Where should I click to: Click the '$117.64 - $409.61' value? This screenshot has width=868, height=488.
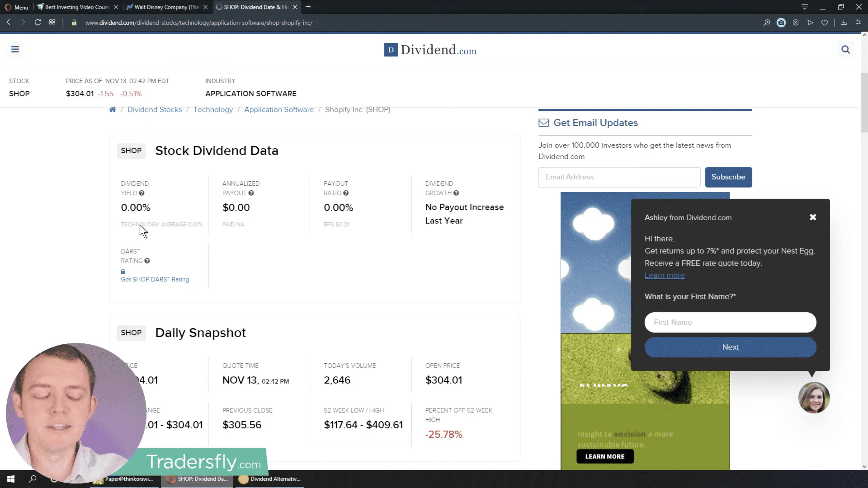point(363,425)
